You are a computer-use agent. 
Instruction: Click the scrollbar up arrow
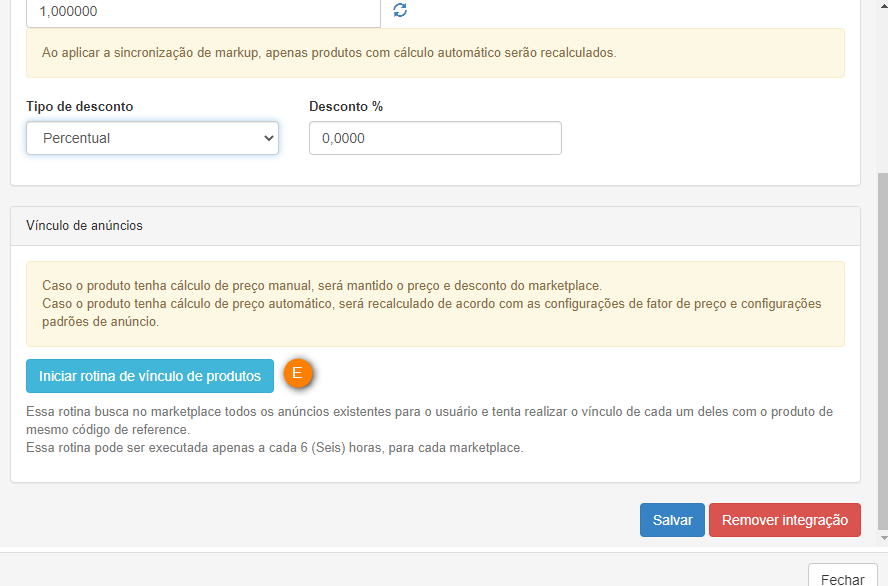click(883, 3)
